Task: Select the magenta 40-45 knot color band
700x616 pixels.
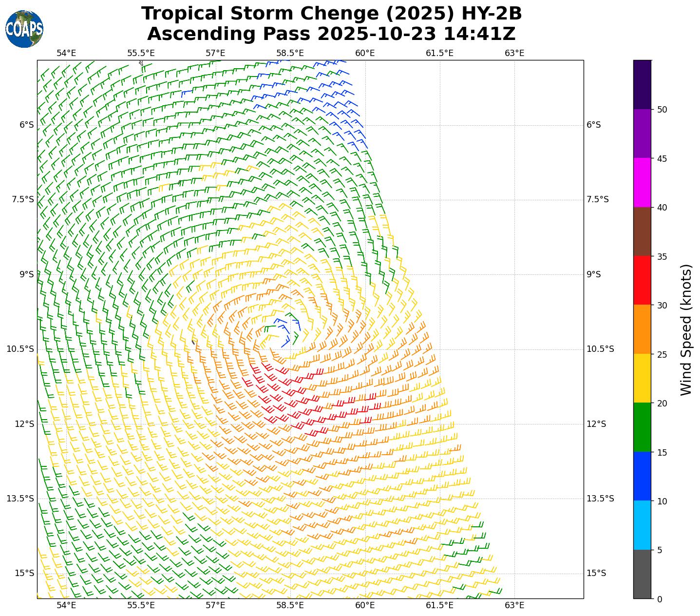Action: point(642,182)
